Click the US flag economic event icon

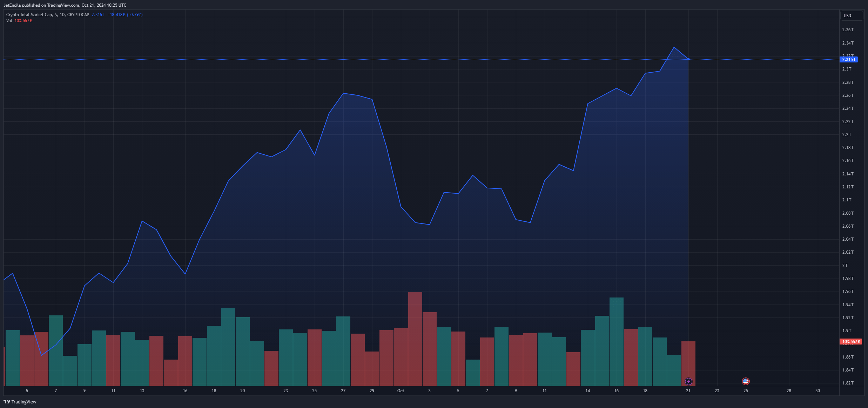(x=746, y=381)
